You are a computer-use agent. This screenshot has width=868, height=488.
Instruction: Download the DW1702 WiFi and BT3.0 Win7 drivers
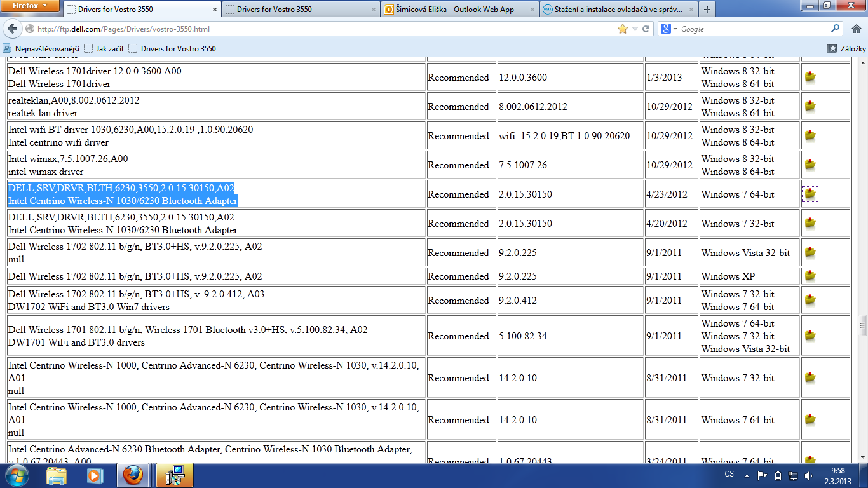[810, 300]
